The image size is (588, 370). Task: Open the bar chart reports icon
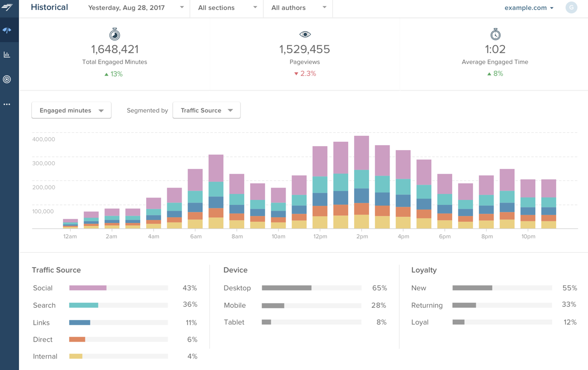pyautogui.click(x=7, y=55)
